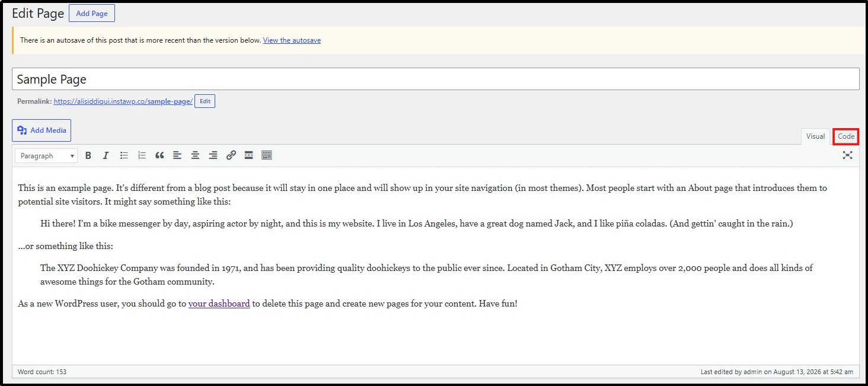Click the 'This is an example page' paragraph
The width and height of the screenshot is (868, 386).
(x=422, y=194)
